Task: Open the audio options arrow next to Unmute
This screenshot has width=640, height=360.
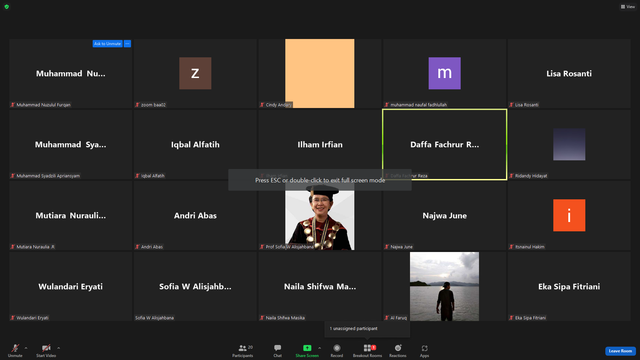Action: (26, 348)
